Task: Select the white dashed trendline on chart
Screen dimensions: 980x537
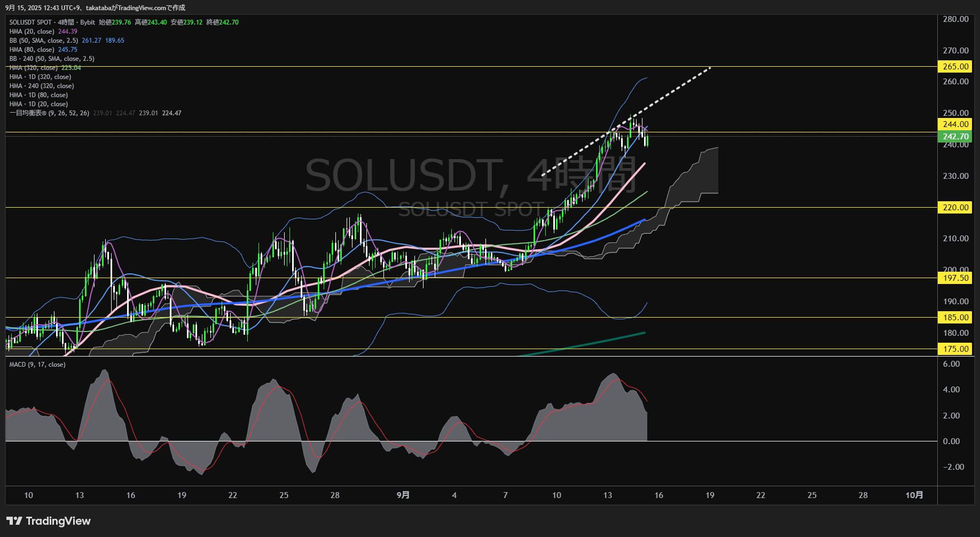Action: 626,121
